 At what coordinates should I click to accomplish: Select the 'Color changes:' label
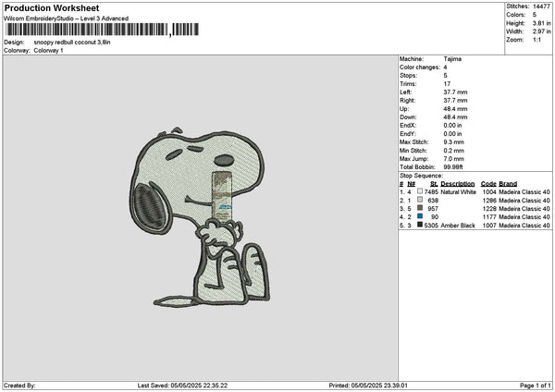point(420,67)
